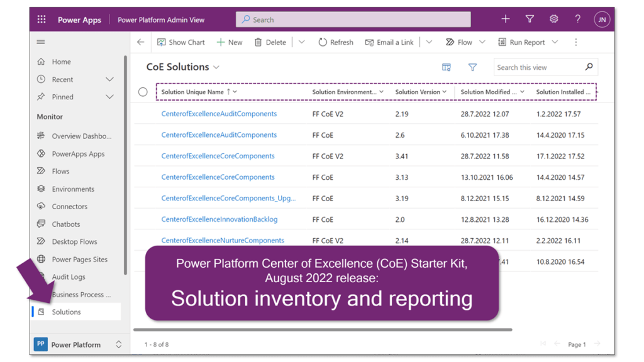644x362 pixels.
Task: Select all rows with the header circle
Action: click(143, 91)
